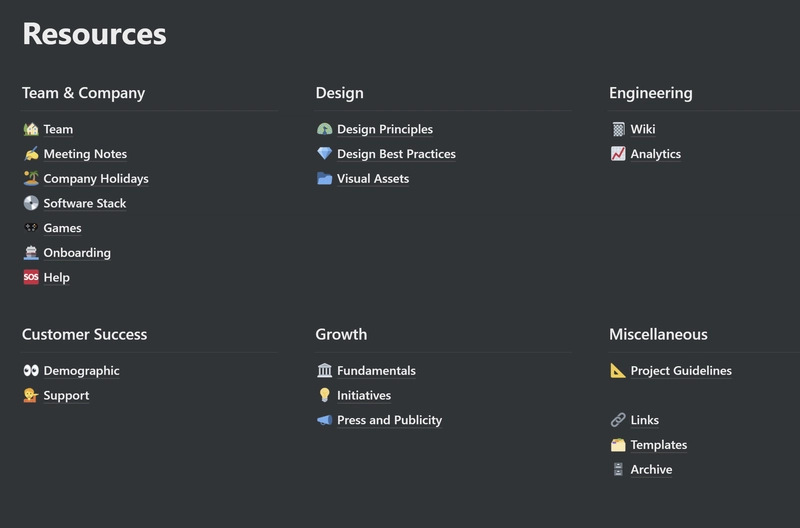800x528 pixels.
Task: Click the light bulb icon for Initiatives
Action: coord(324,395)
